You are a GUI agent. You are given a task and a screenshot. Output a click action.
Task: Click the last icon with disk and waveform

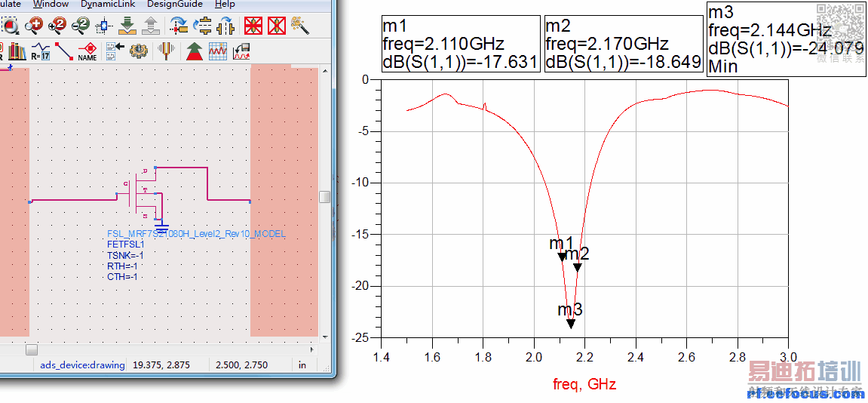pos(241,51)
